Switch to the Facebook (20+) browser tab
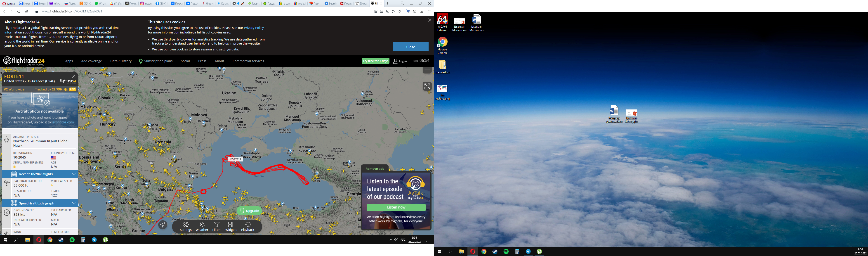 click(161, 3)
